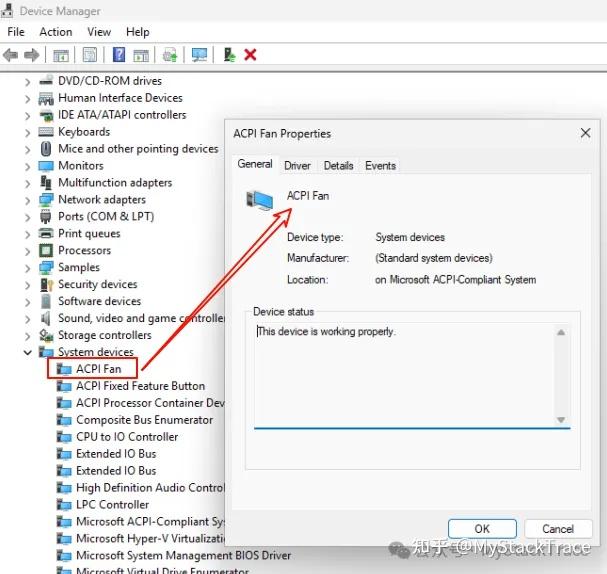This screenshot has height=574, width=607.
Task: Click the red X uninstall device icon
Action: (x=250, y=55)
